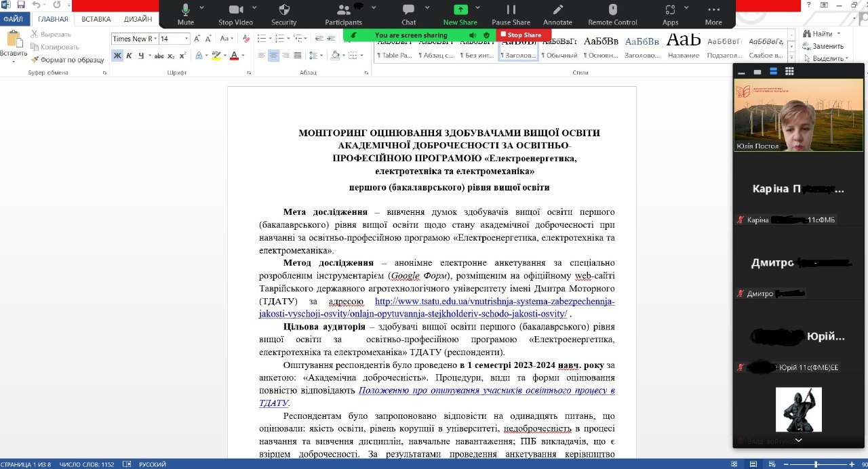Click Вырезать (cut)

coord(51,34)
